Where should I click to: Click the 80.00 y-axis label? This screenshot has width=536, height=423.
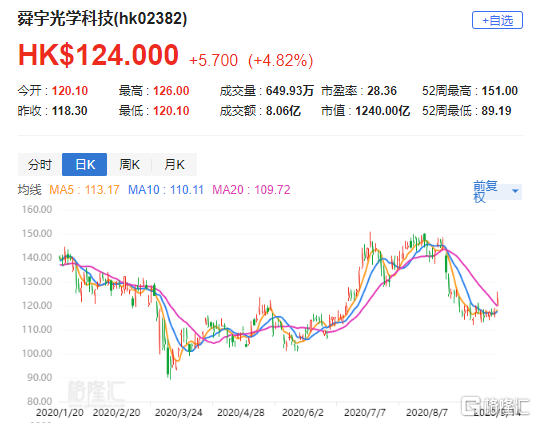pos(40,401)
